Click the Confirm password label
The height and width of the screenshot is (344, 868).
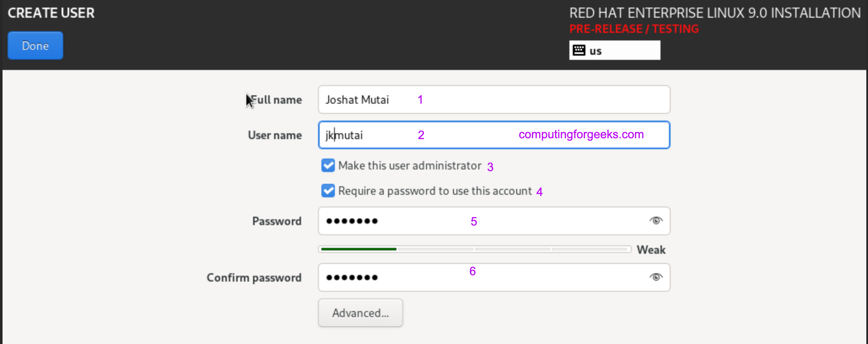pyautogui.click(x=254, y=278)
